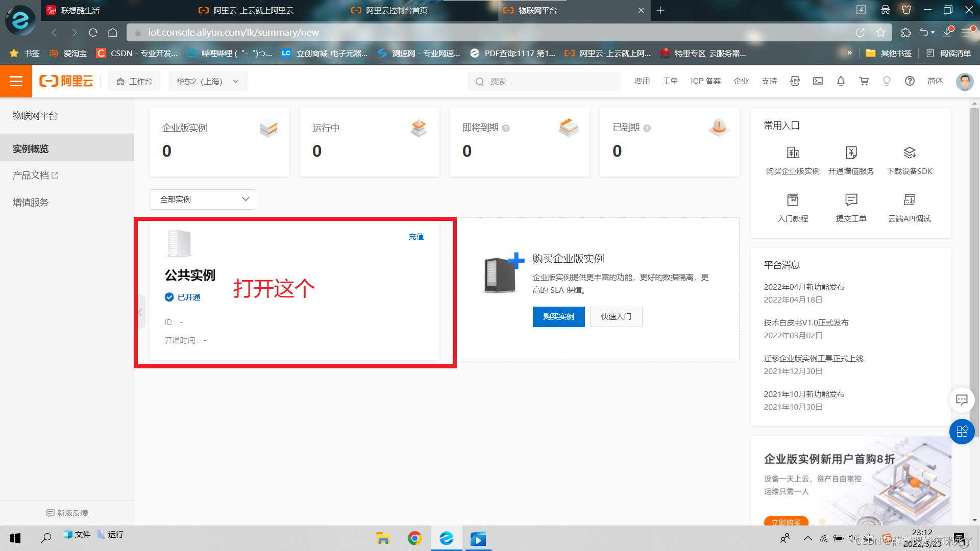Open 开通增值服务 shortcut
The width and height of the screenshot is (980, 551).
click(x=851, y=160)
